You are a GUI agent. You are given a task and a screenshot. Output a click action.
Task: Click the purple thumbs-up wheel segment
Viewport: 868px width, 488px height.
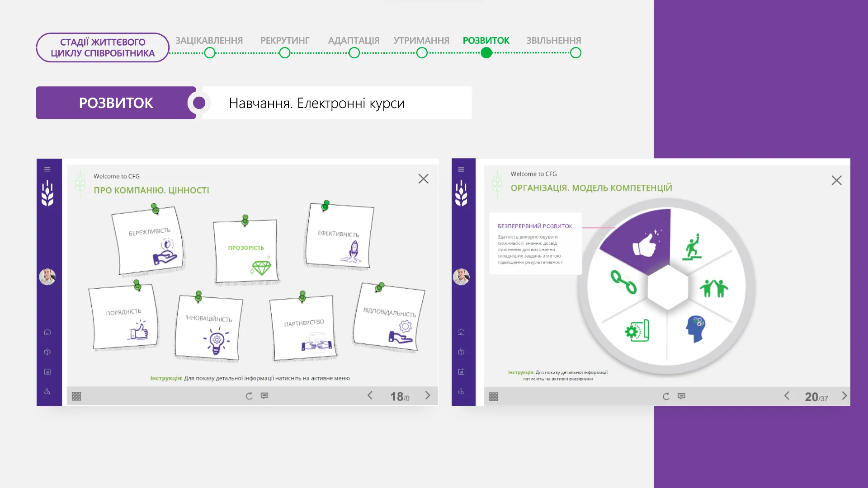pyautogui.click(x=644, y=244)
